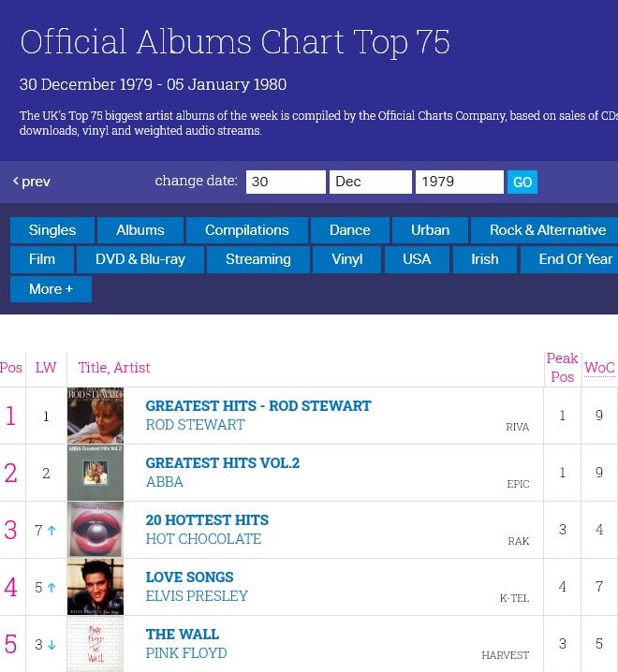The image size is (618, 672).
Task: Click the Elvis Presley Love Songs cover image
Action: tap(96, 587)
